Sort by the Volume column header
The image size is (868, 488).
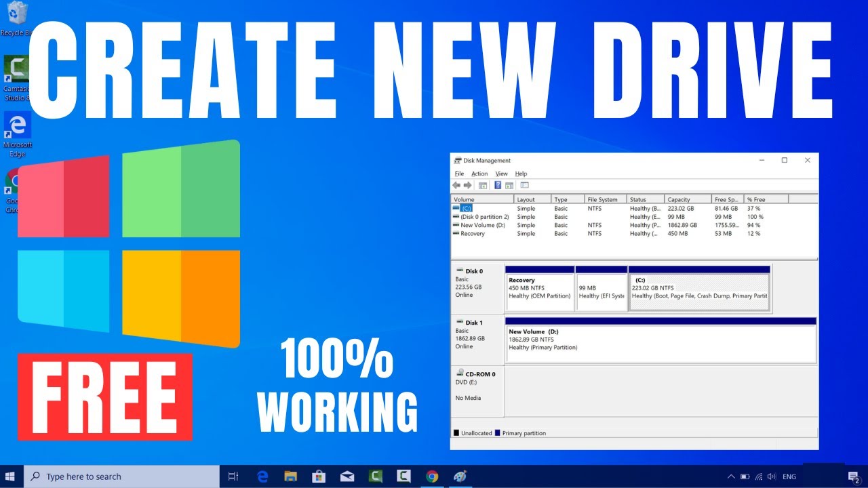tap(482, 199)
